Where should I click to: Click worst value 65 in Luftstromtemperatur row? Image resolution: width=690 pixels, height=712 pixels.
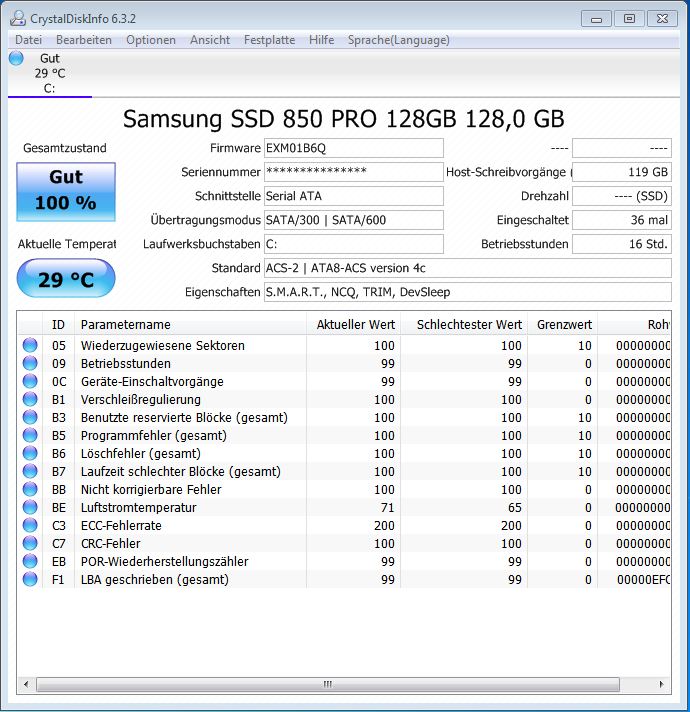pos(515,508)
